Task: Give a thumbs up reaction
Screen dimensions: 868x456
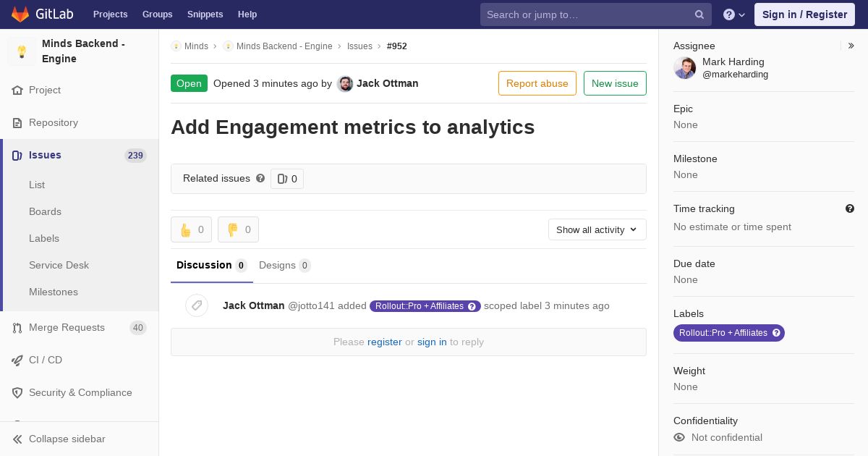Action: click(x=191, y=229)
